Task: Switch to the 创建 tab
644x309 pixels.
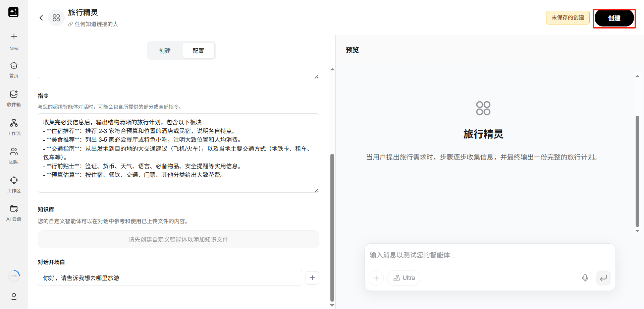Action: click(165, 51)
